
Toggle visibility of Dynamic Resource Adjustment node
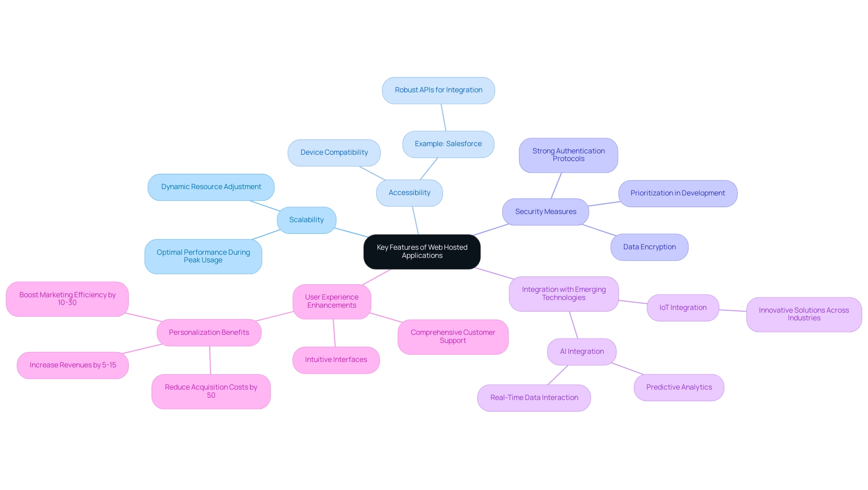coord(212,187)
